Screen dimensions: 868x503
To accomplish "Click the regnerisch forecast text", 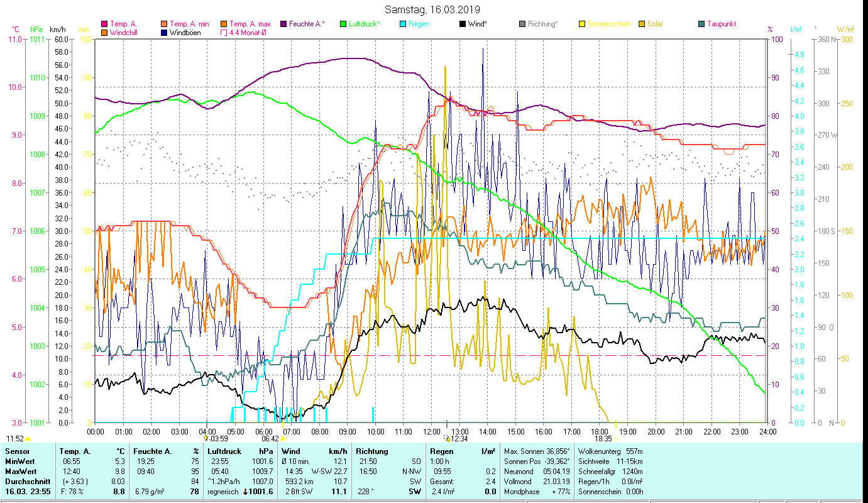I will coord(224,492).
